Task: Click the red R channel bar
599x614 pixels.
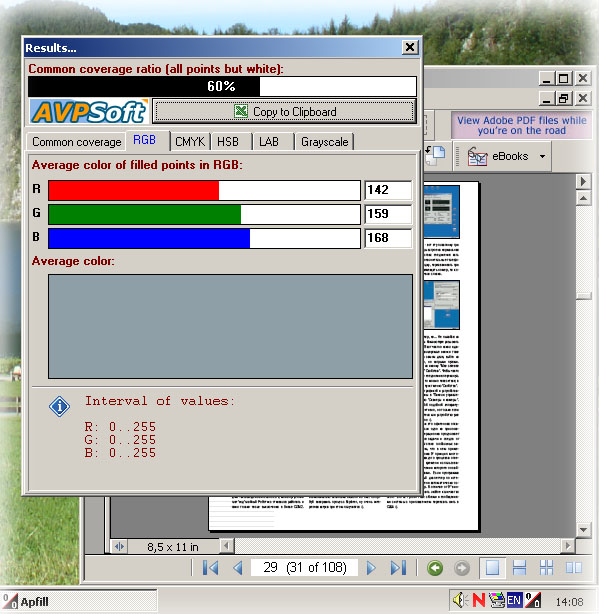Action: coord(204,190)
